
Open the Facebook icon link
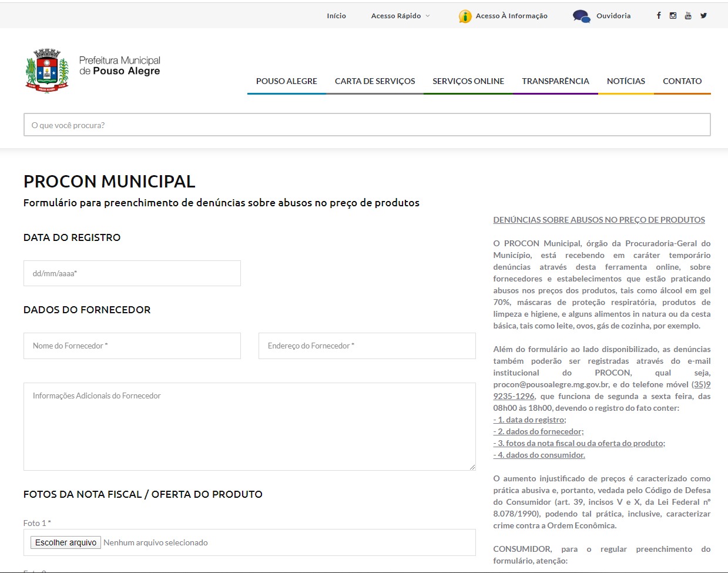click(x=659, y=16)
